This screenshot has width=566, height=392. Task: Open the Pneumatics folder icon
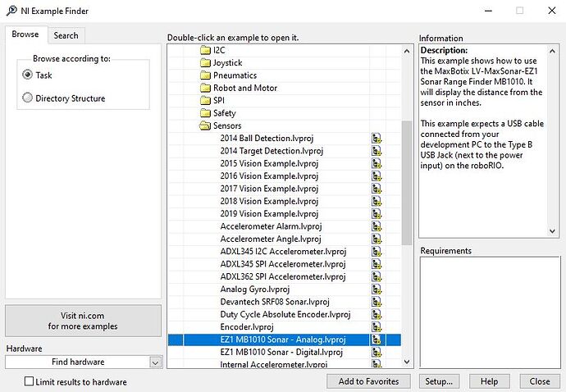[x=205, y=75]
